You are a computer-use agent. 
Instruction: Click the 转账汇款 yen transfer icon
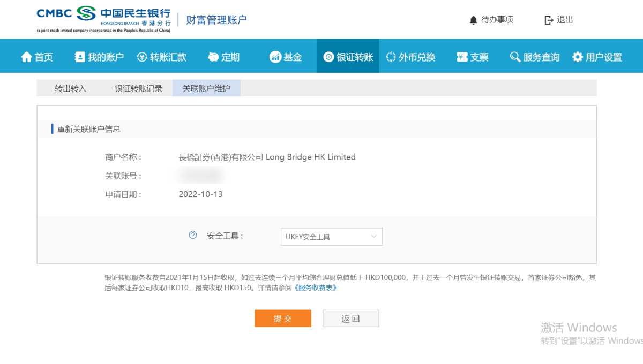click(142, 57)
